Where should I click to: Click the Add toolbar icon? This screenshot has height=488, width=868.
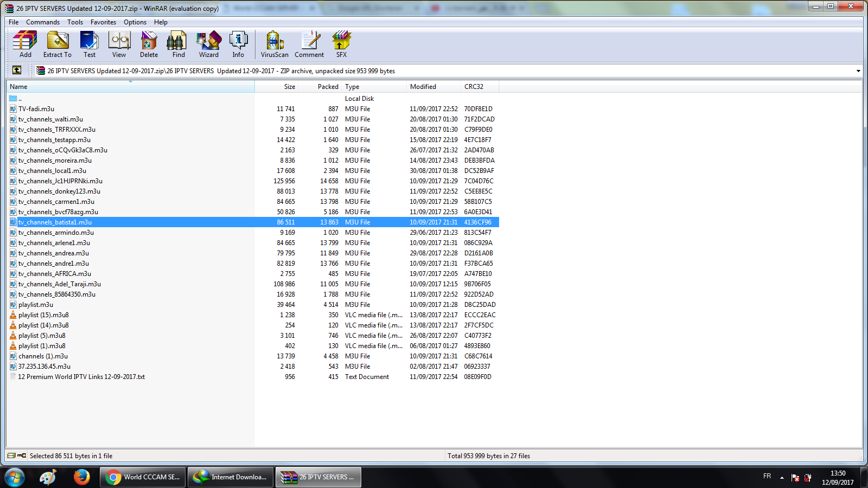click(25, 44)
